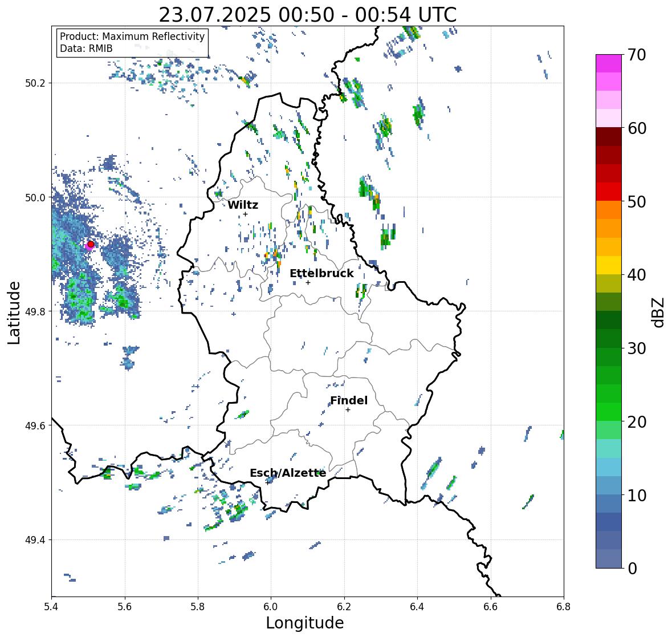The image size is (672, 637).
Task: Click the 30 tick on the colorbar
Action: (637, 348)
